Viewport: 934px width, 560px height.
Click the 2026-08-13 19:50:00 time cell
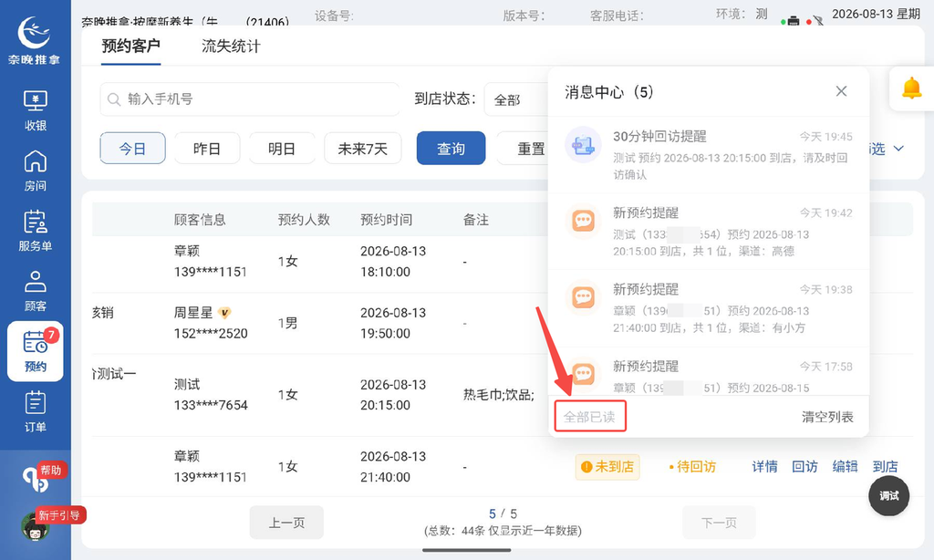tap(393, 323)
